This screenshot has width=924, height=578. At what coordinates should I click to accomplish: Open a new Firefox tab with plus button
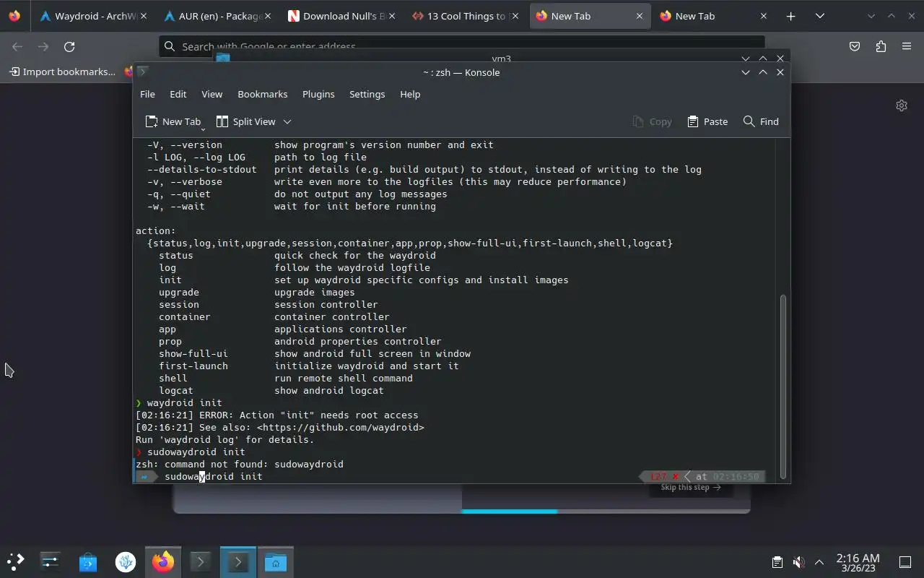click(790, 16)
